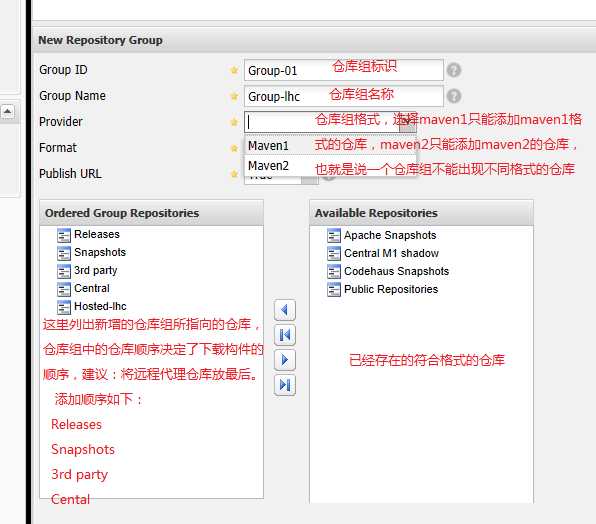
Task: Select Apache Snapshots in Available Repositories
Action: 390,235
